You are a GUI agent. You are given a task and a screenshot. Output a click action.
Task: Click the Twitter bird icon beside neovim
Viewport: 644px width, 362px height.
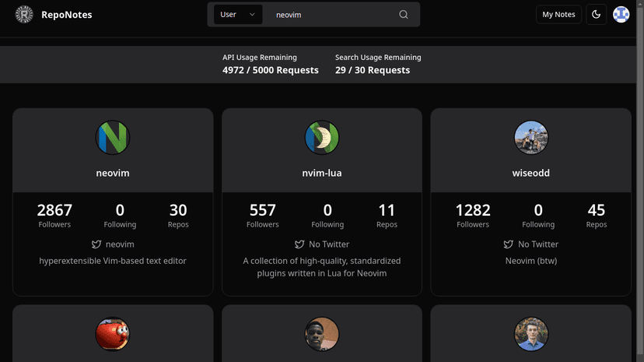96,244
